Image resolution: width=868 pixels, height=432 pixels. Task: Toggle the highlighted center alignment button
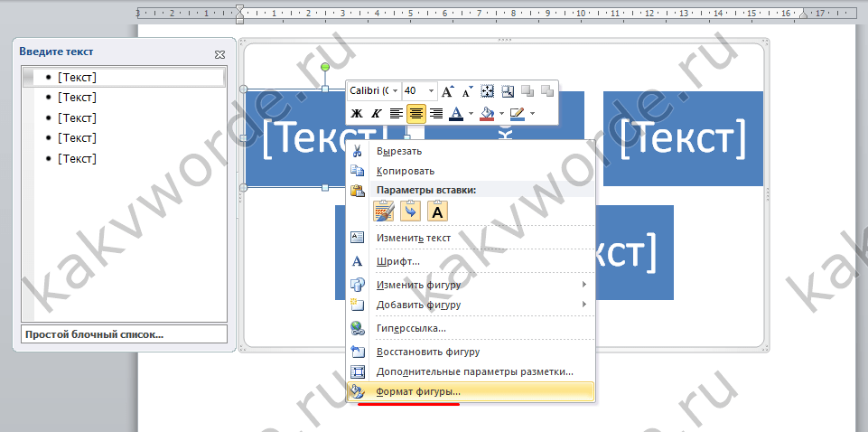click(x=415, y=114)
